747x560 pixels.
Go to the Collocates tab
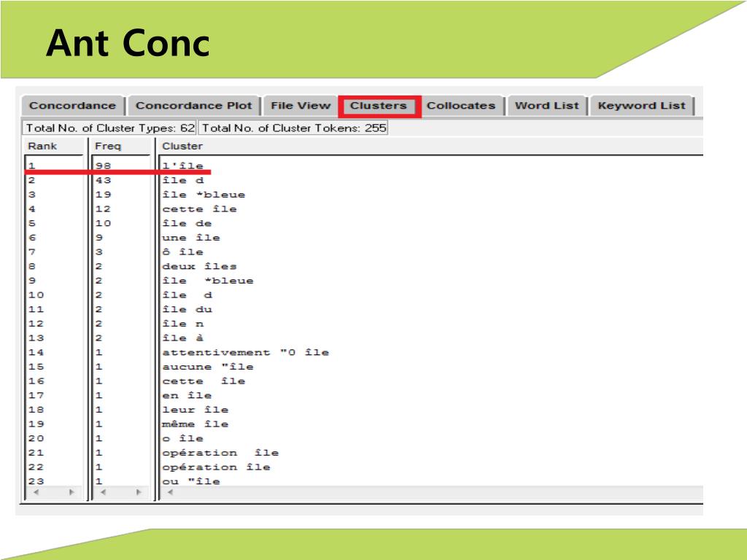click(x=460, y=106)
